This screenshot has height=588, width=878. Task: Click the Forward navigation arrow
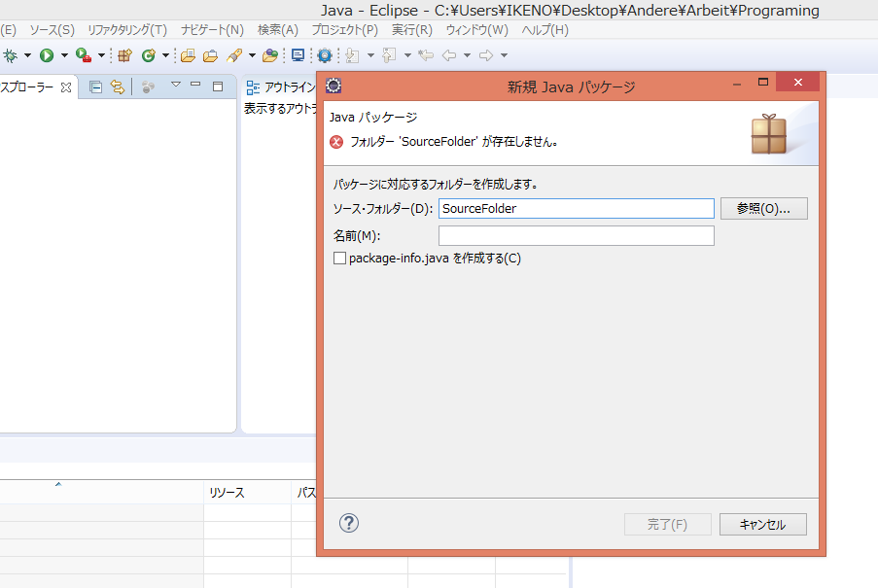[x=486, y=55]
